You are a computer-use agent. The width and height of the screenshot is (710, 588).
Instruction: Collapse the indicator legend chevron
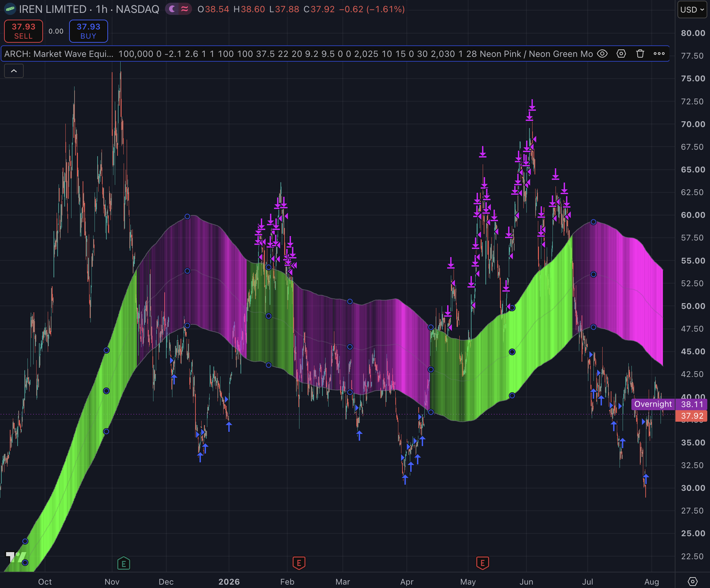click(14, 71)
